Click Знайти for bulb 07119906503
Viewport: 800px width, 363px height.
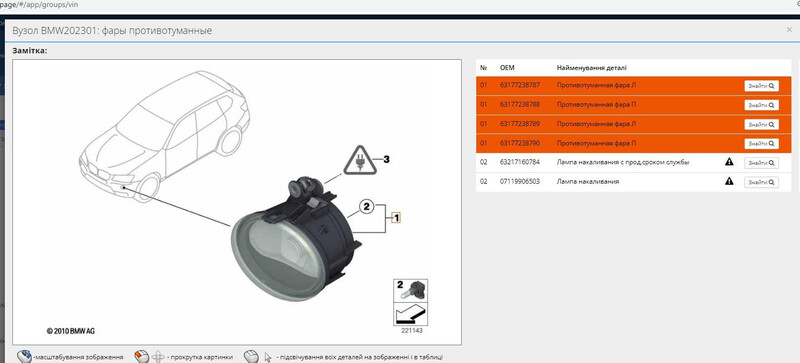coord(761,182)
